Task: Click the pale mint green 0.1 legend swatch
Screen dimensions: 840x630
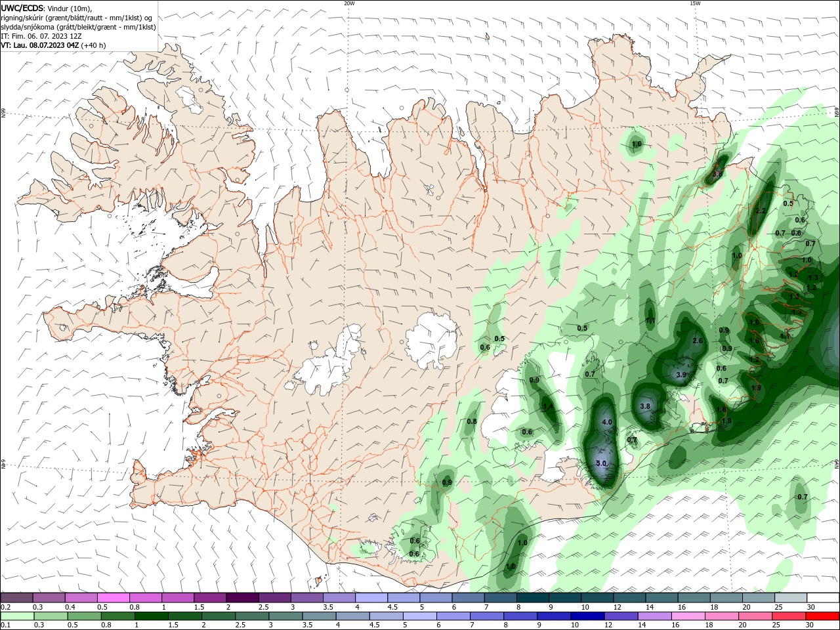Action: [x=17, y=616]
